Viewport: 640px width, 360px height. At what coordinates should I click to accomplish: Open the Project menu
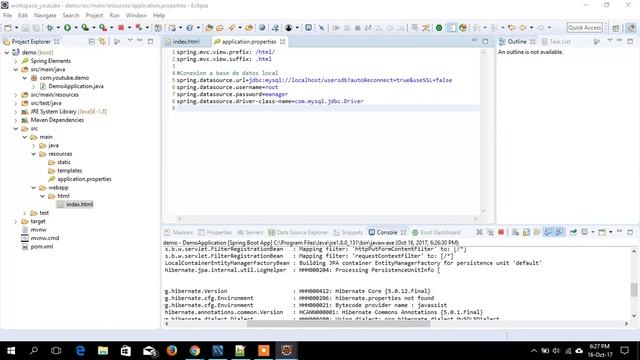pyautogui.click(x=94, y=15)
